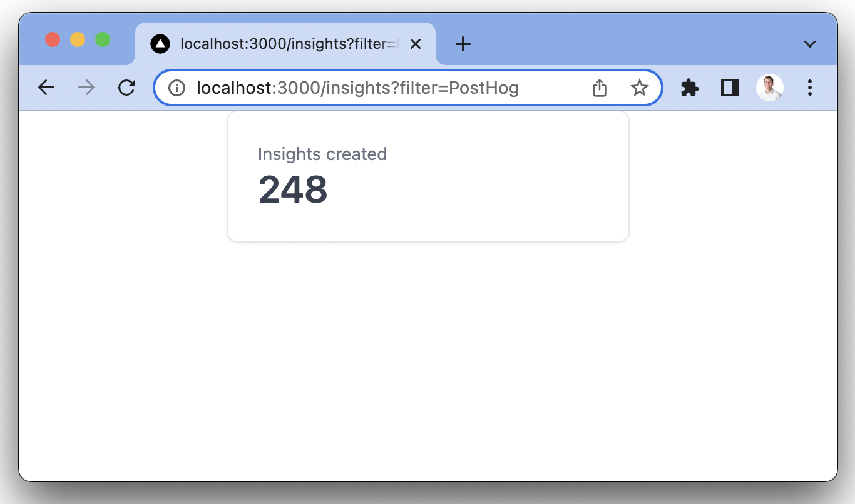Screen dimensions: 855x504
Task: Expand the browser window controls area chevron
Action: point(810,44)
